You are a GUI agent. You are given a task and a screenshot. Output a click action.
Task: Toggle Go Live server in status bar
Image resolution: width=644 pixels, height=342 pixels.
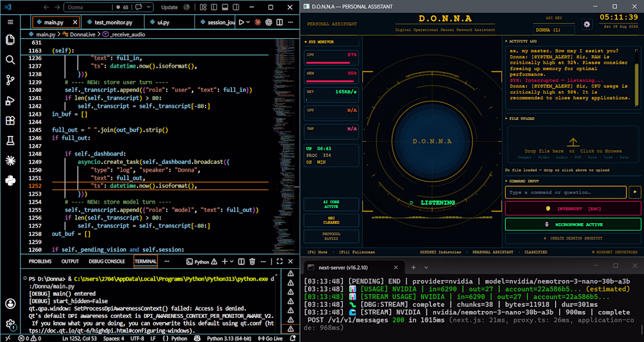[x=270, y=338]
